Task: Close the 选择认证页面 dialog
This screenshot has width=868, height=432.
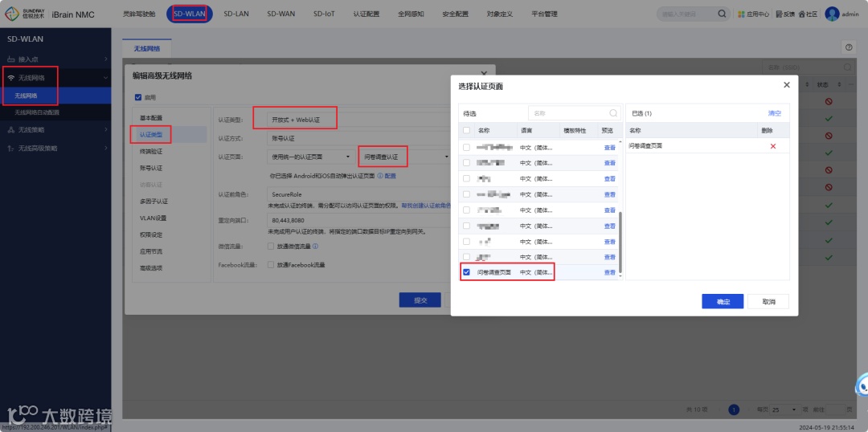Action: pos(787,84)
